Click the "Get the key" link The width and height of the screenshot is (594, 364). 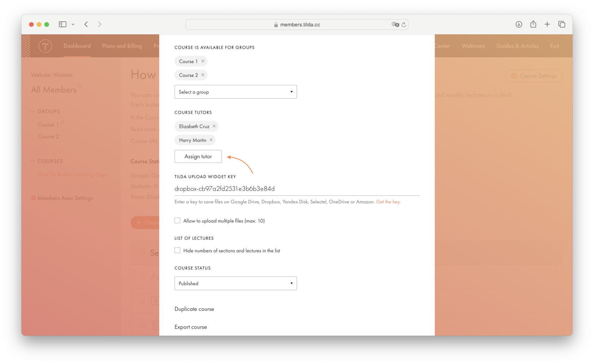[x=388, y=202]
